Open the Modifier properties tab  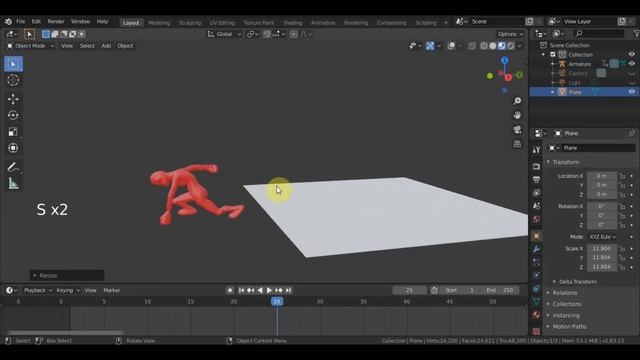point(536,249)
